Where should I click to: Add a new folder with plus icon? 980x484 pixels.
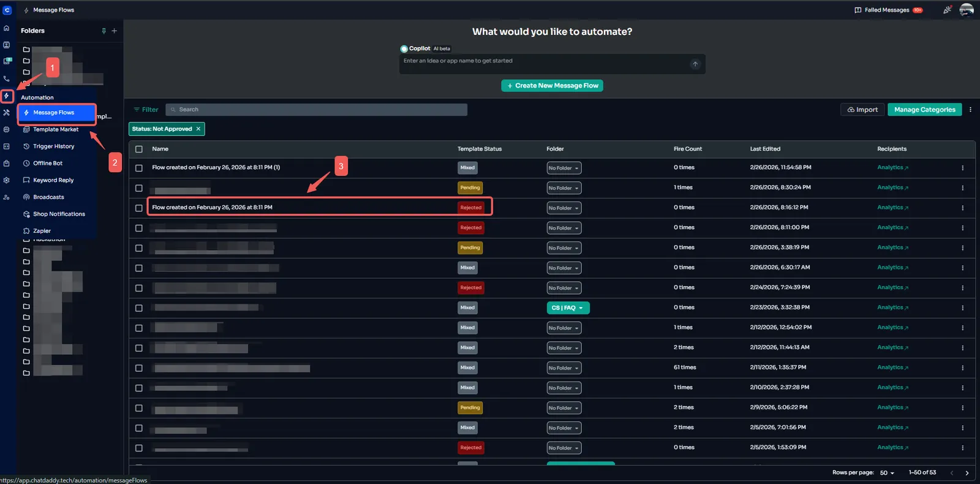(x=114, y=31)
